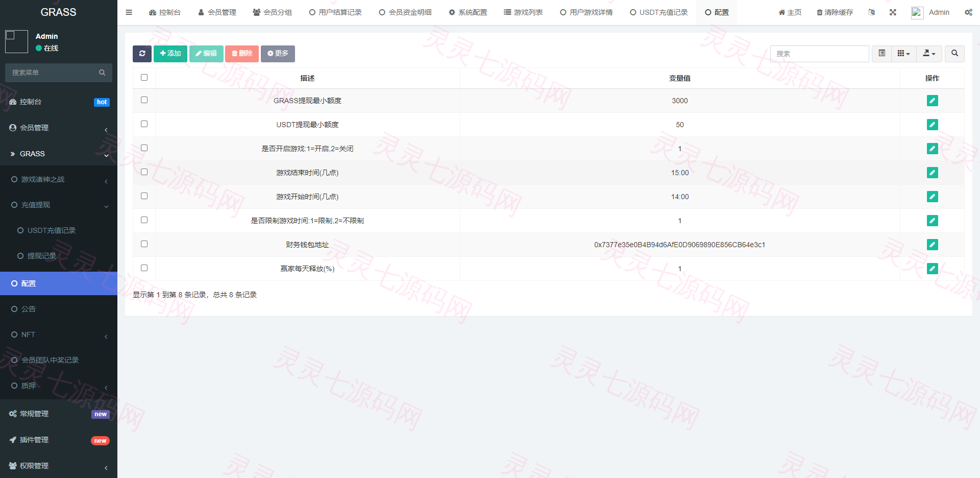Focus the table 搜索 input field
980x478 pixels.
pyautogui.click(x=819, y=54)
